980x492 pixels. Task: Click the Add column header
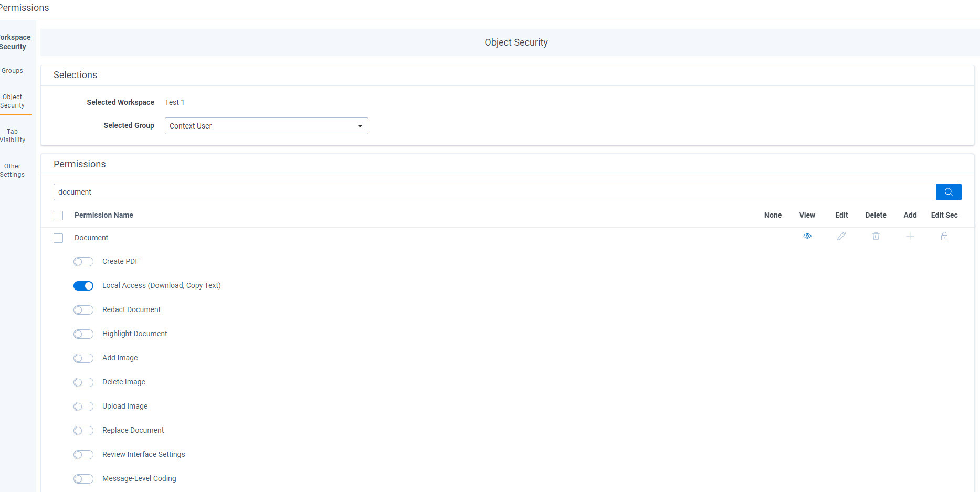click(x=910, y=215)
